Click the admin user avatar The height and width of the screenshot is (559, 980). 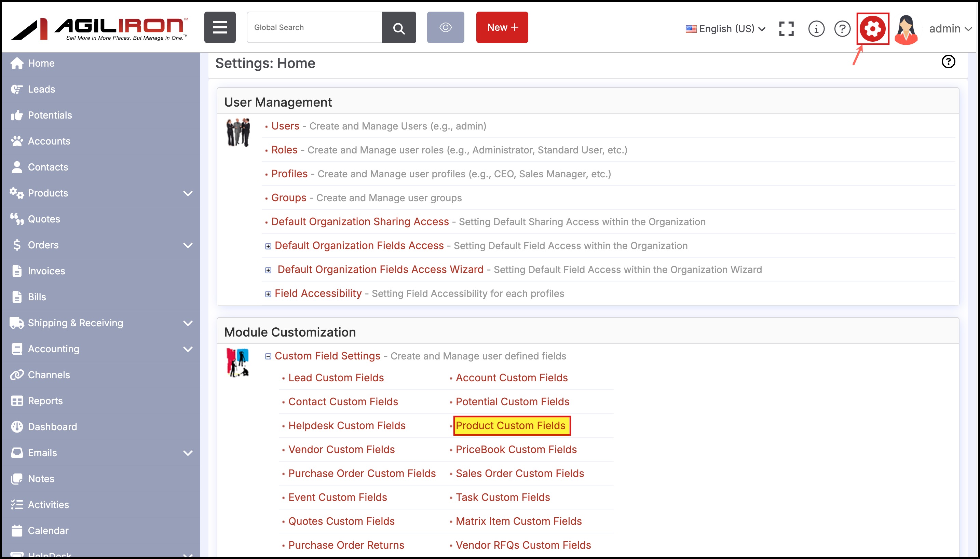[906, 30]
